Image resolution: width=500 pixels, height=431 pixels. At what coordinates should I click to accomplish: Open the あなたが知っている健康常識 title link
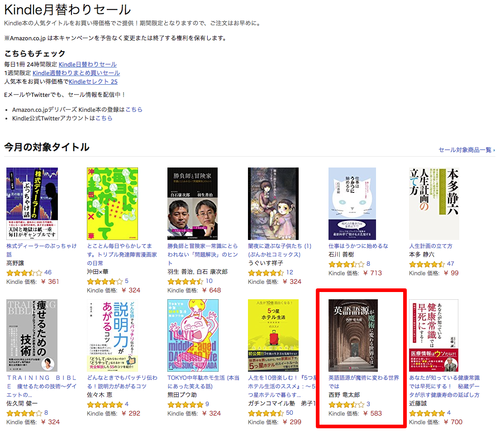click(444, 386)
